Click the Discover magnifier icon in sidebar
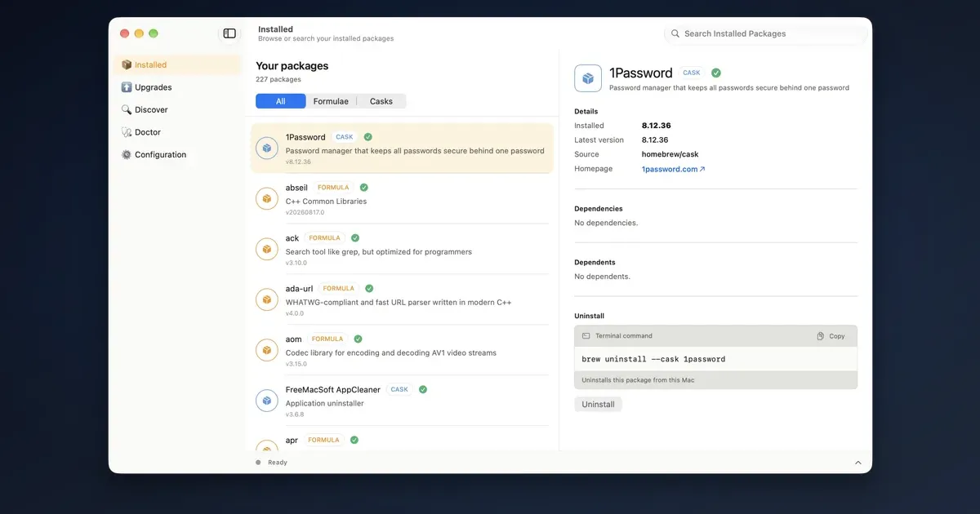 127,109
